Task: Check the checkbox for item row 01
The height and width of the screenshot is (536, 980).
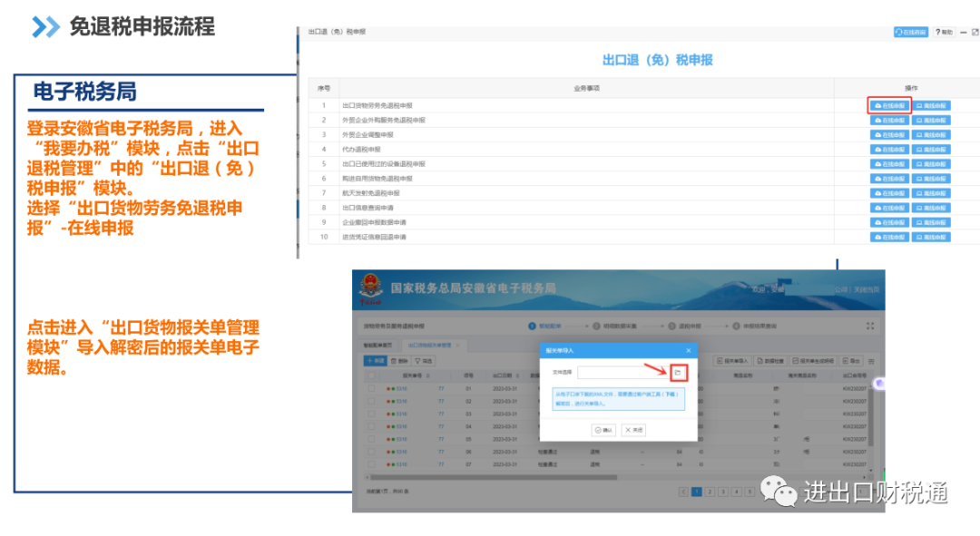Action: [371, 388]
